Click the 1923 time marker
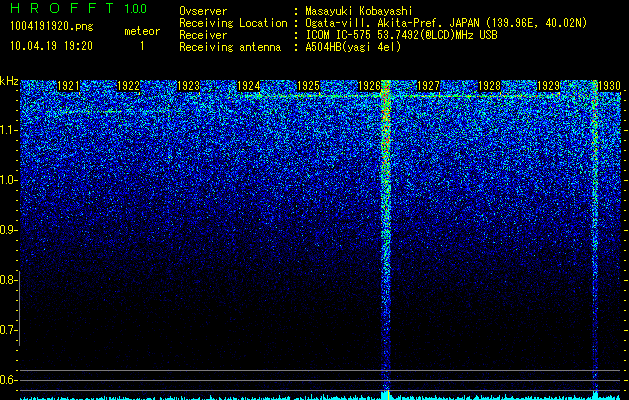 [189, 86]
